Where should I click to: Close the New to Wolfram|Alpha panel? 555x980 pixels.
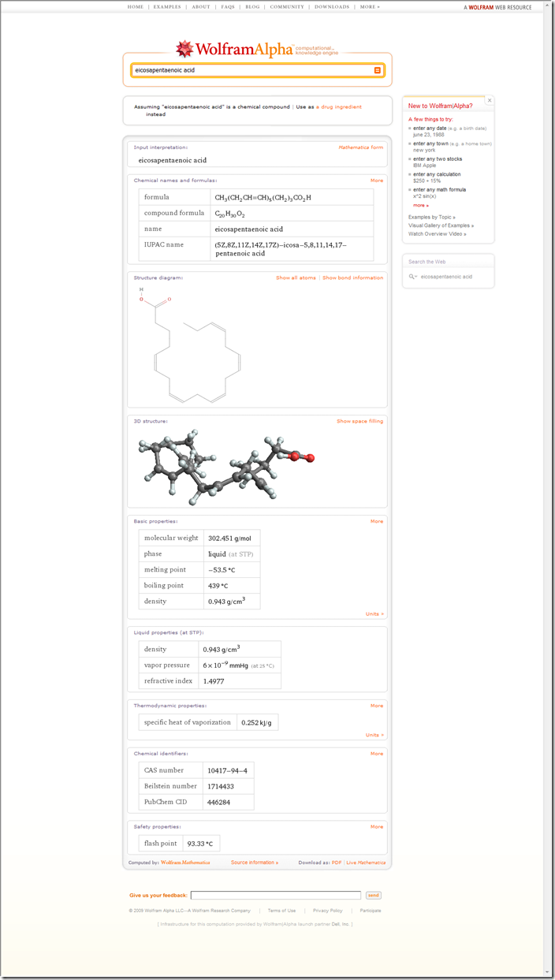coord(490,100)
